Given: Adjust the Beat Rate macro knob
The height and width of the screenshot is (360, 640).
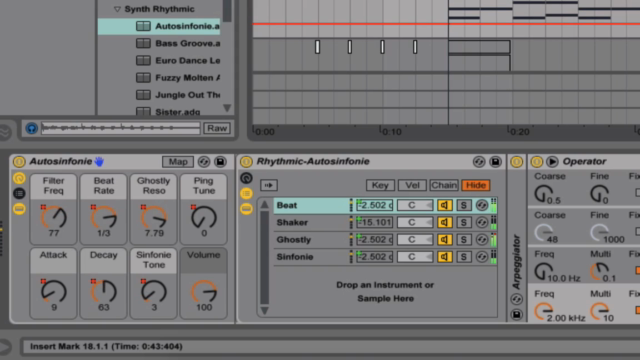Looking at the screenshot, I should pos(104,218).
